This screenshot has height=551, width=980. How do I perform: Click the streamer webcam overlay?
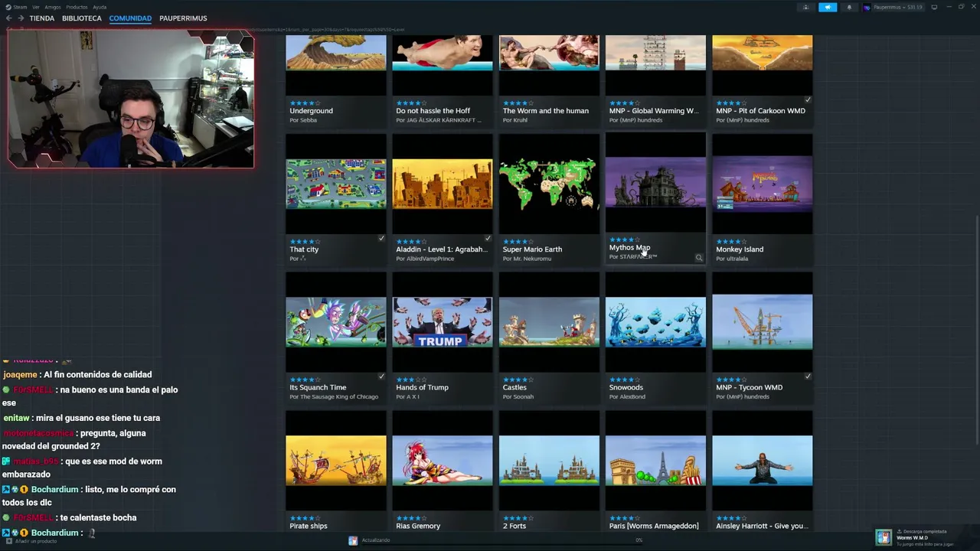point(131,99)
